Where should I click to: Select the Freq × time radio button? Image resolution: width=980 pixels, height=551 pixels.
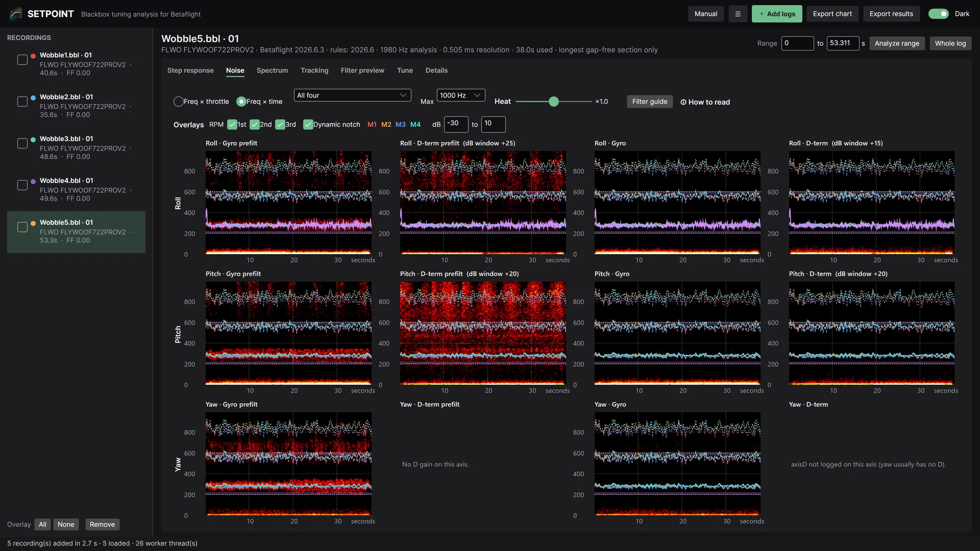tap(241, 102)
